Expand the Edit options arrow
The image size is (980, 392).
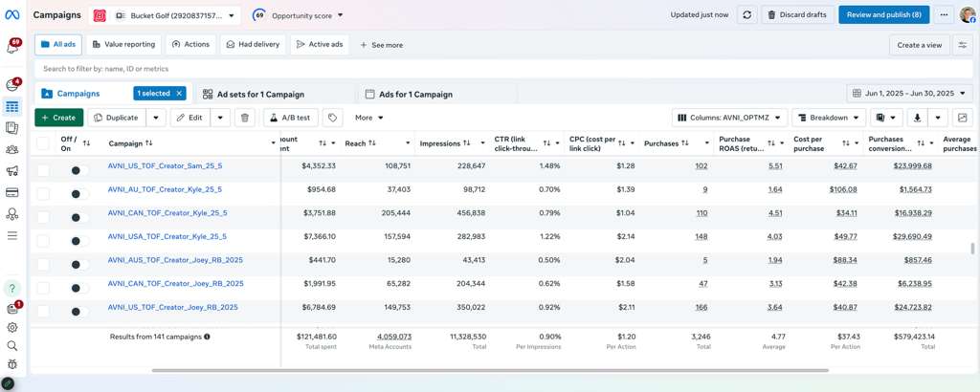pos(221,118)
